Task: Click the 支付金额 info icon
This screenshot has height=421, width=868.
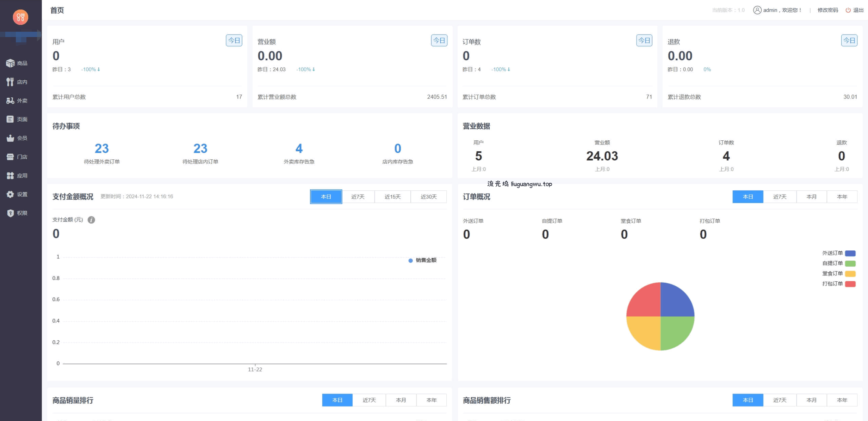Action: pyautogui.click(x=91, y=220)
